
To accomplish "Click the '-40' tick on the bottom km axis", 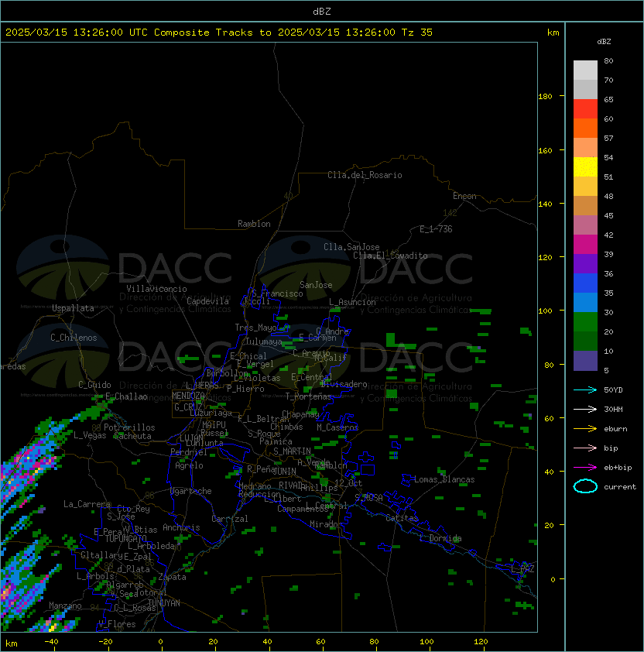I will [51, 642].
